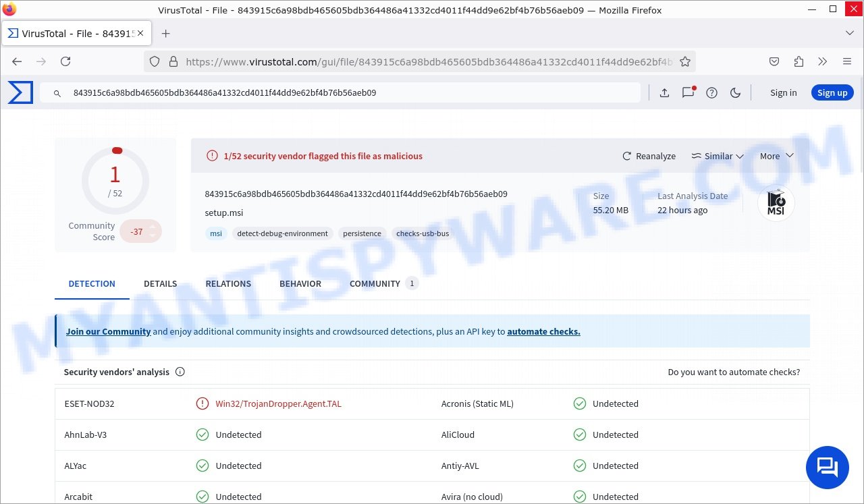Open the chat support bubble icon
Viewport: 864px width, 504px height.
[x=828, y=468]
